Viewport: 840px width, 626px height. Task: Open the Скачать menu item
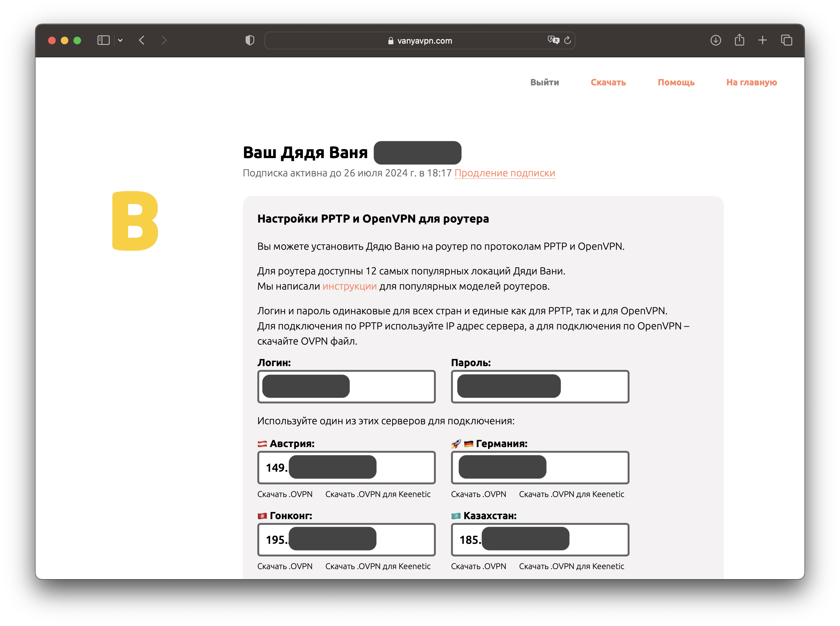pos(608,82)
